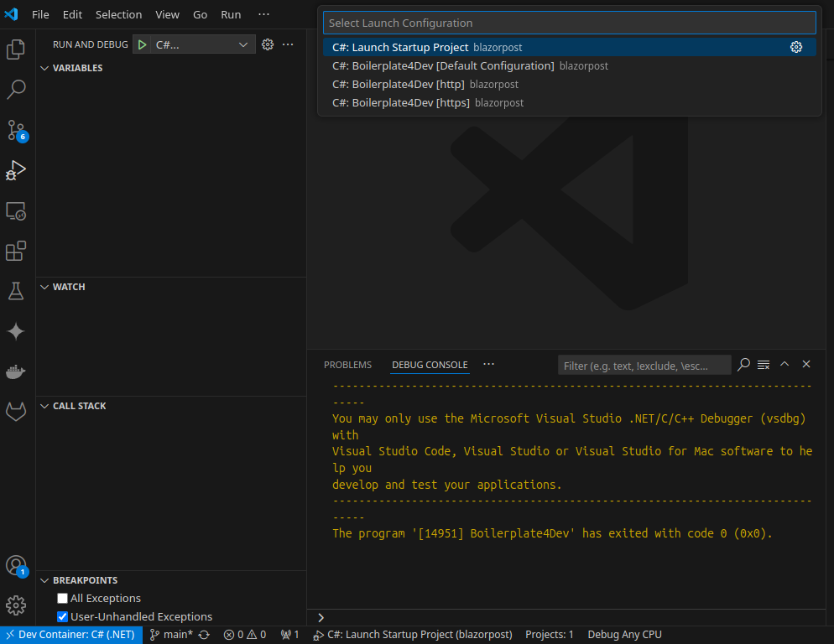This screenshot has width=834, height=644.
Task: Disable User-Unhandled Exceptions checkbox
Action: [62, 617]
